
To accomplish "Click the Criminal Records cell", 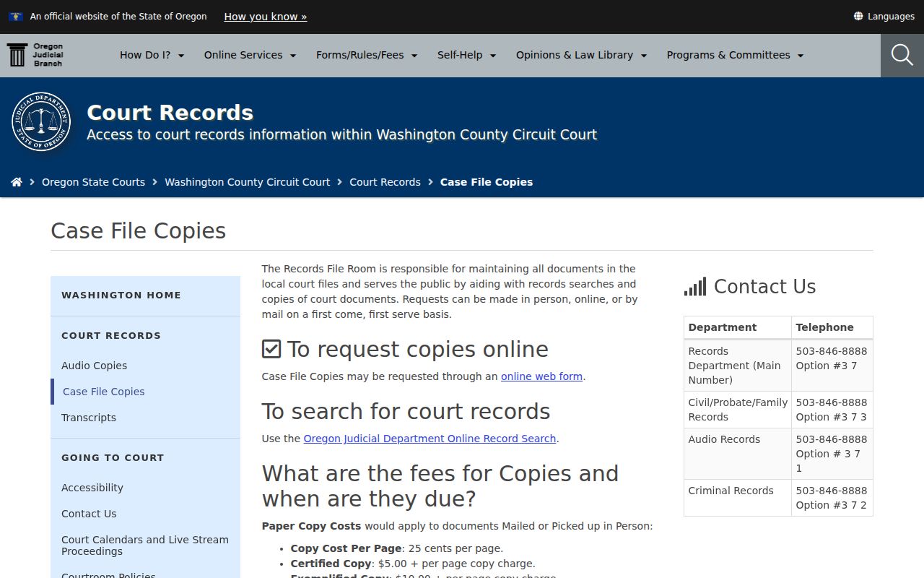I will point(738,498).
